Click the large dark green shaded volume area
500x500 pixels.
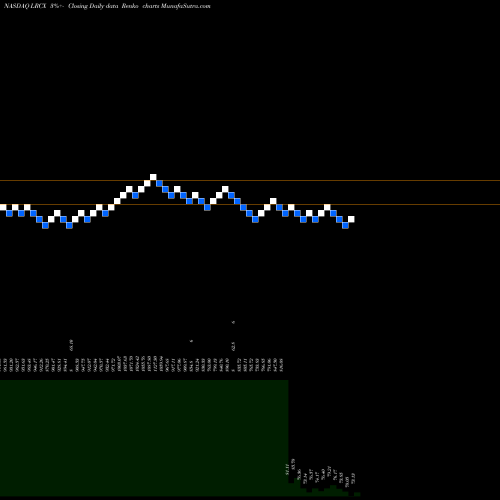click(144, 438)
